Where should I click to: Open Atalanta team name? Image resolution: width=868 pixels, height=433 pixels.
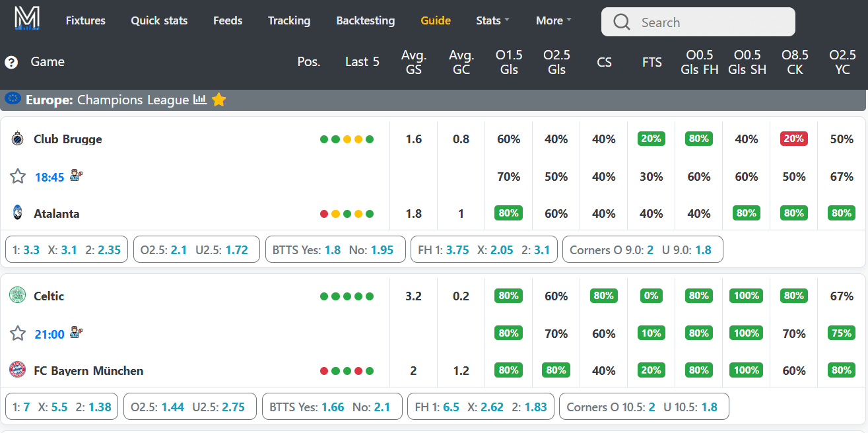[57, 214]
